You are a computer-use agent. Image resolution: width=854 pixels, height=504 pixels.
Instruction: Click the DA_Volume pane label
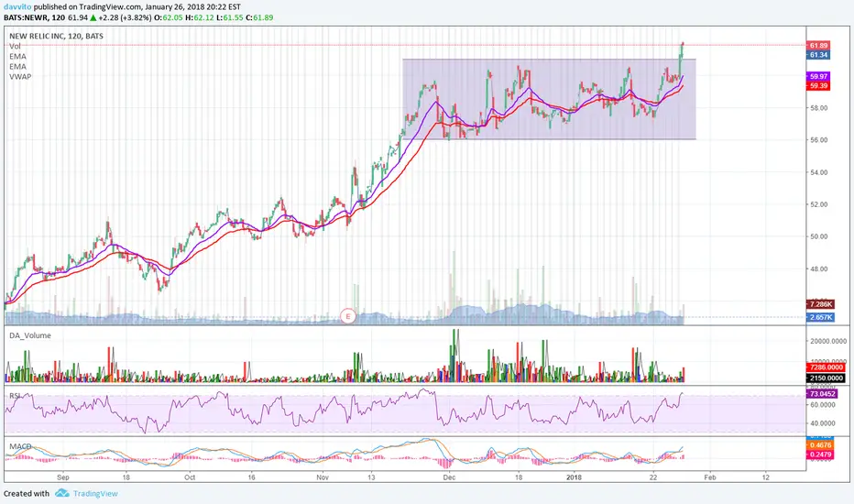[30, 335]
